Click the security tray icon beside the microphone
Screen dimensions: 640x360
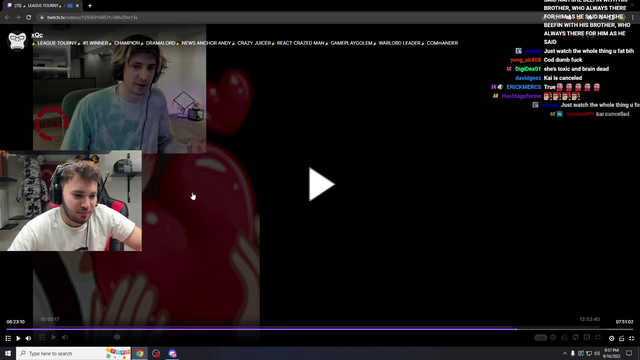coord(581,353)
